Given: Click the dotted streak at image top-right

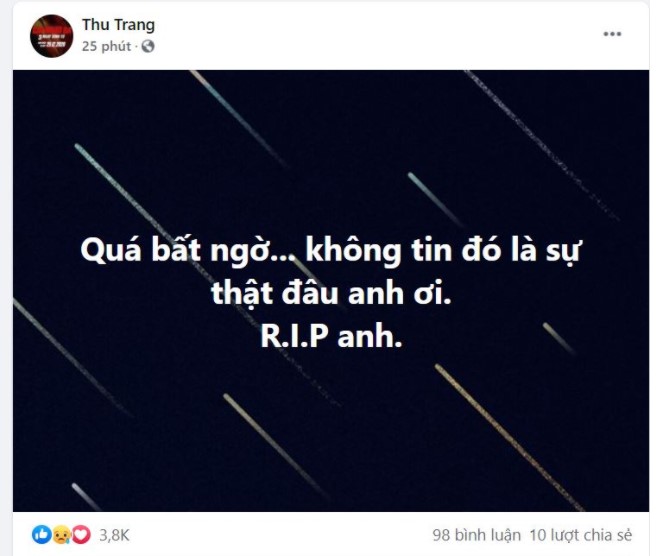Looking at the screenshot, I should tap(541, 145).
